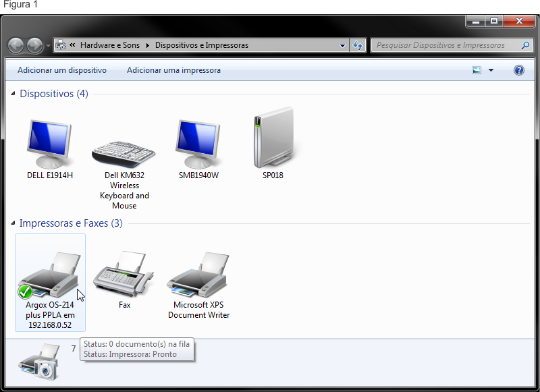Open the view options dropdown arrow

pos(491,70)
